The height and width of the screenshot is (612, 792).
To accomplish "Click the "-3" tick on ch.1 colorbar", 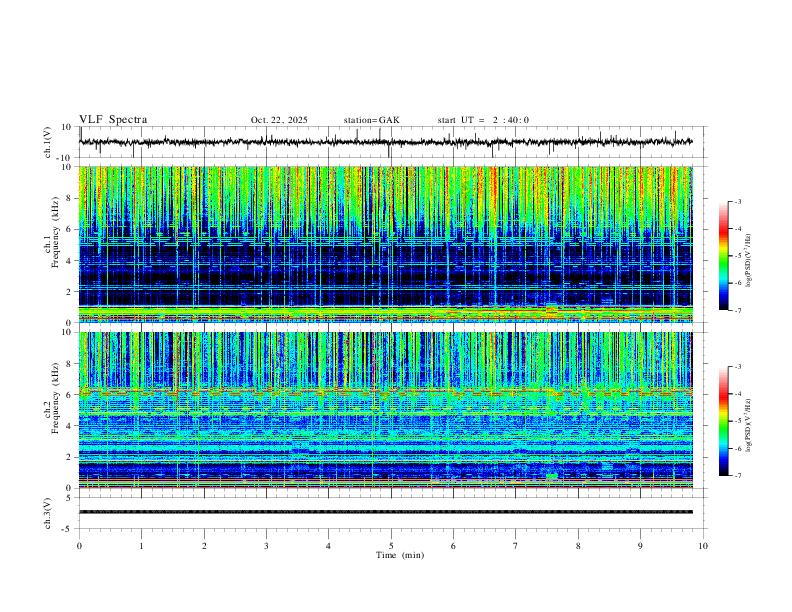I will 737,201.
